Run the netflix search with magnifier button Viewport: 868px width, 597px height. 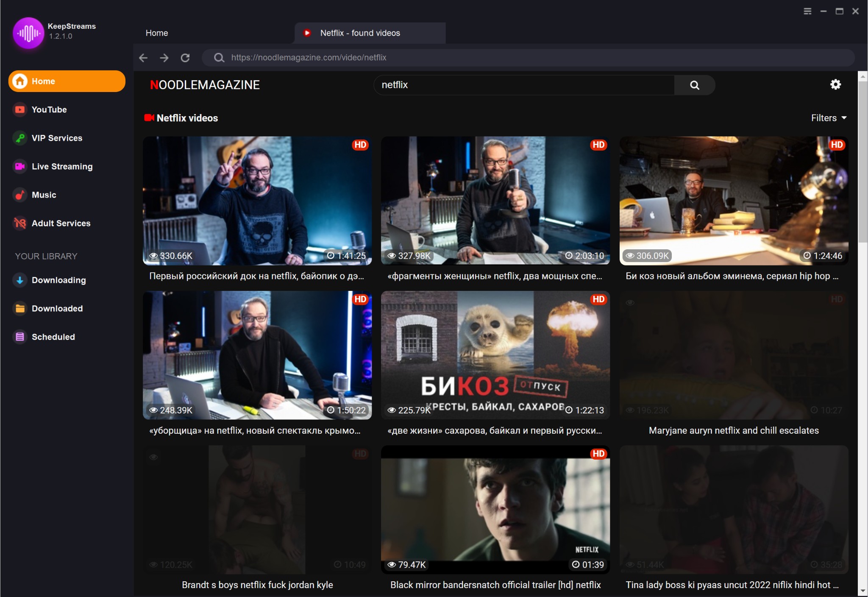pos(694,85)
